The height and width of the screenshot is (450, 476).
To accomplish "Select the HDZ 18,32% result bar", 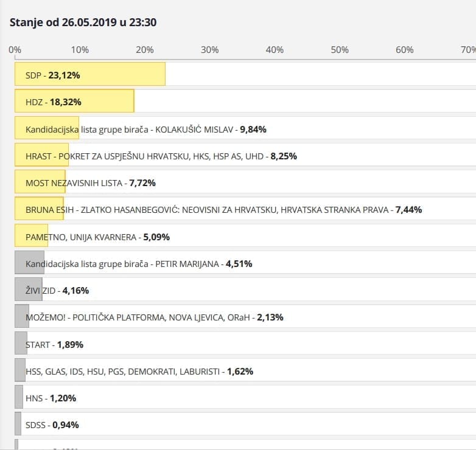I will point(74,102).
